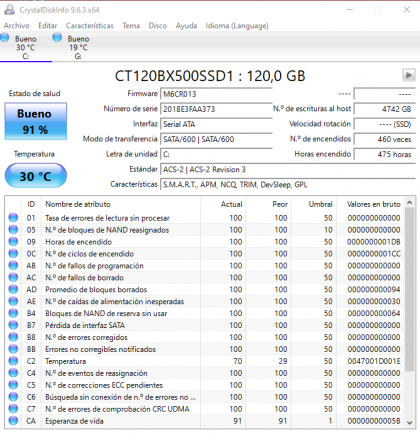Viewport: 420px width, 433px height.
Task: Click the serial number field 2018E3FAA373
Action: [216, 109]
